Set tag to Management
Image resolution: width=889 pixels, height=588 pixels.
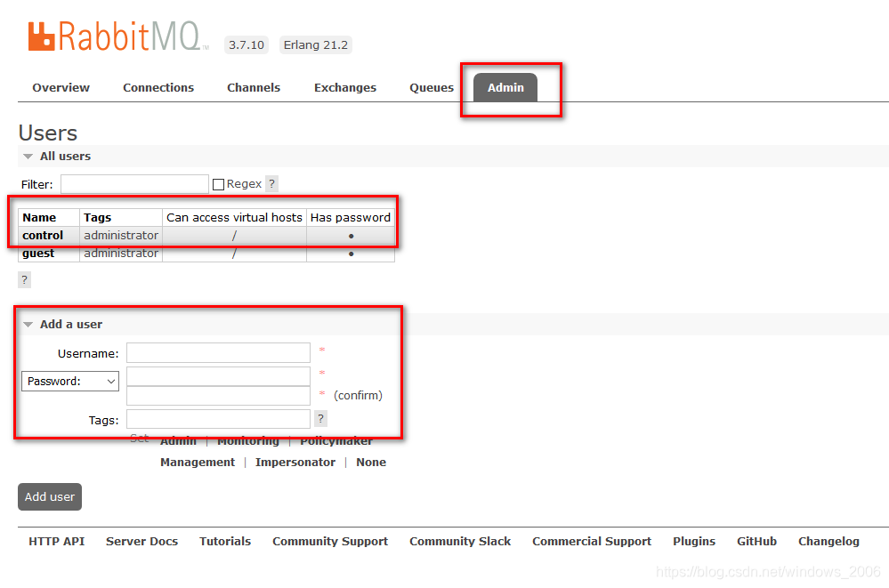[x=198, y=462]
